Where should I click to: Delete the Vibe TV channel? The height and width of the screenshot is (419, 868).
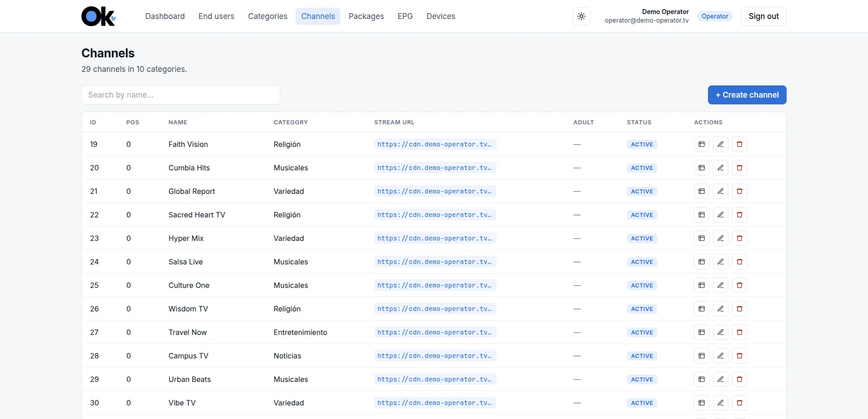(x=740, y=403)
